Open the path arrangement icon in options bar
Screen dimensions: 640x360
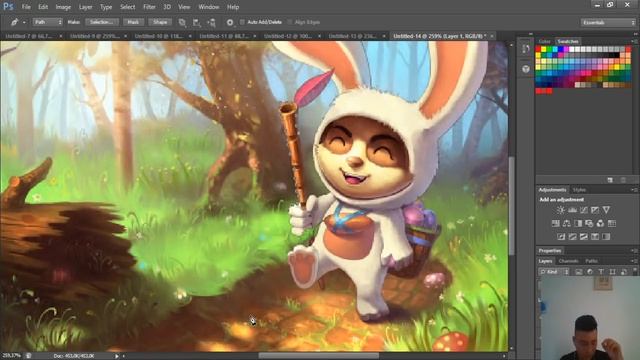[x=211, y=22]
